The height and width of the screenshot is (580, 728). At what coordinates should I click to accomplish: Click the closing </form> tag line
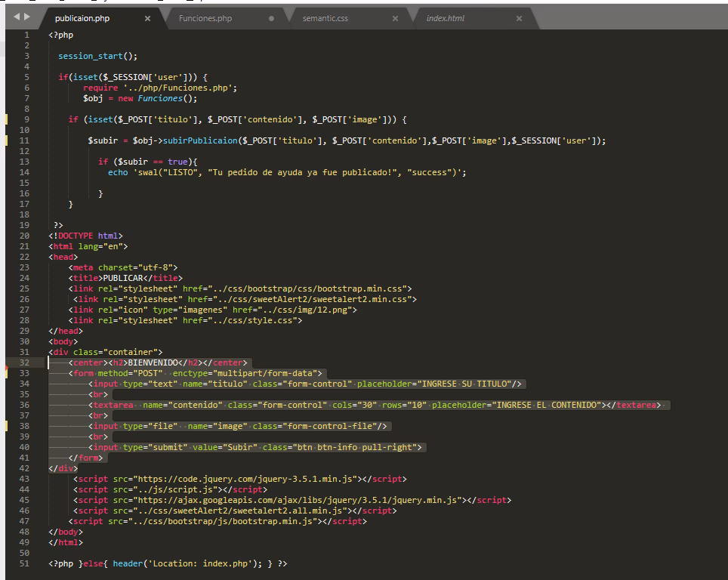[85, 458]
